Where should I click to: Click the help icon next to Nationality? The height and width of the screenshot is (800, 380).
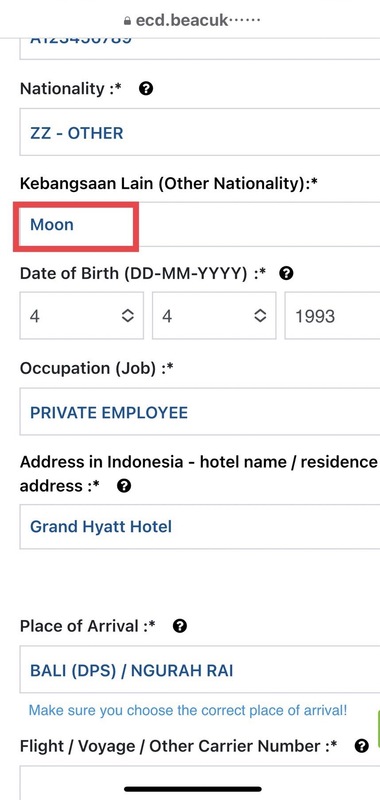pos(146,89)
